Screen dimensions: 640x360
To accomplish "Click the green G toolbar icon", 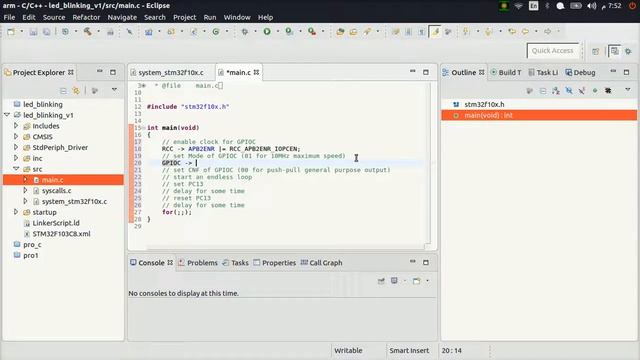I will tap(216, 31).
